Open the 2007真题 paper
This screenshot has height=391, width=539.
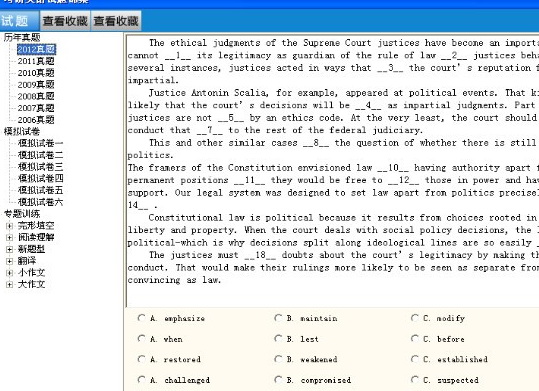click(x=36, y=108)
